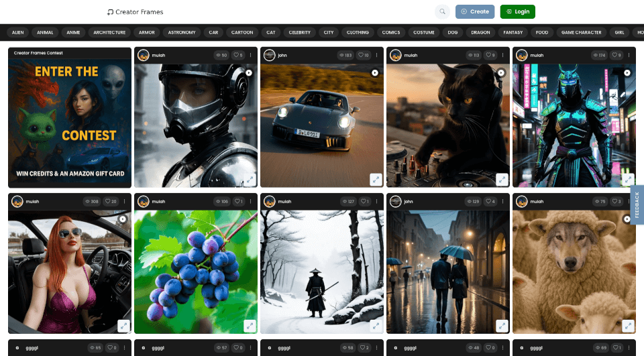Like the rainy street couple post

[x=489, y=201]
